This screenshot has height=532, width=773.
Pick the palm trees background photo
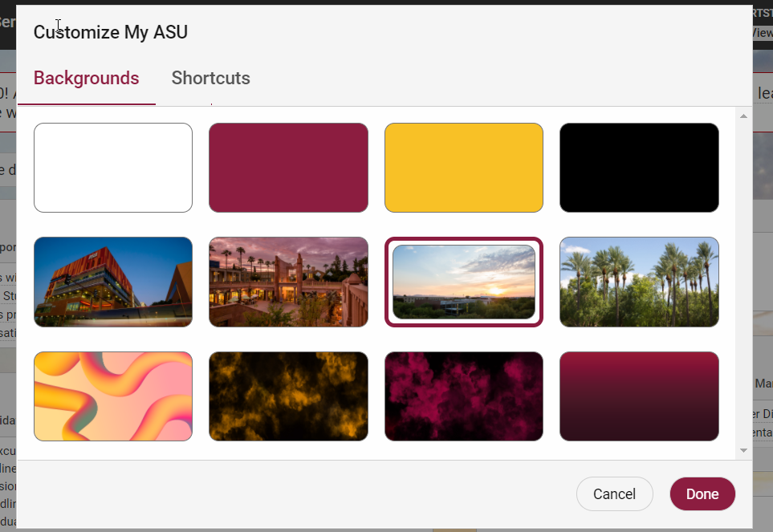coord(639,282)
